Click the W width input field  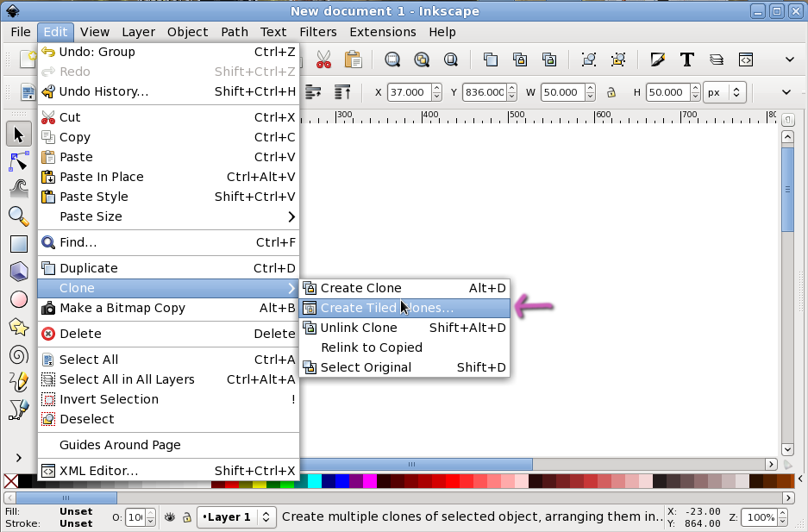pyautogui.click(x=563, y=93)
